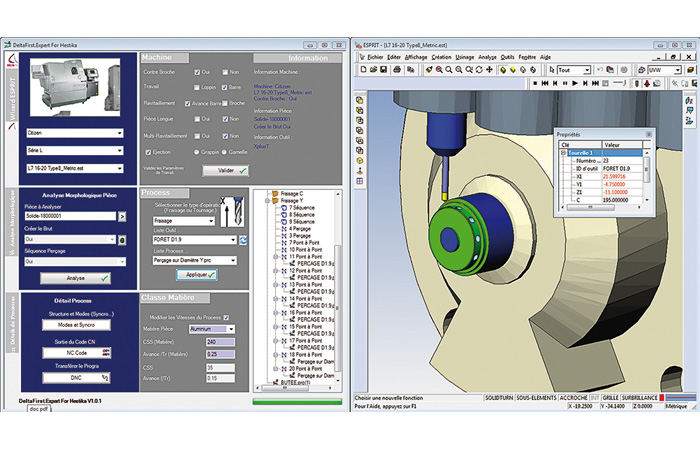Toggle the Contre Broche Oui checkbox
This screenshot has height=450, width=700.
tap(197, 72)
